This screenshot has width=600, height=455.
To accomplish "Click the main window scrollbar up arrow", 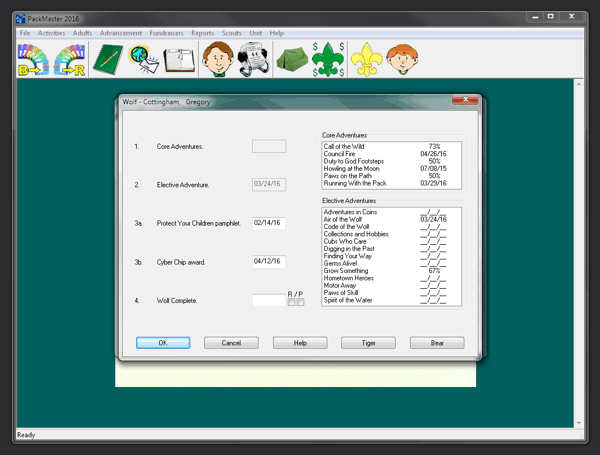I will pyautogui.click(x=579, y=83).
